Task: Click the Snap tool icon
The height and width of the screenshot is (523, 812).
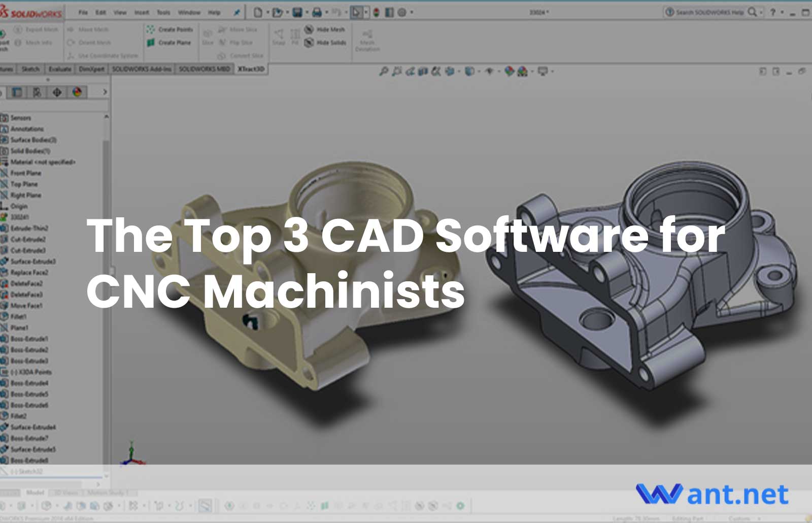Action: coord(279,37)
